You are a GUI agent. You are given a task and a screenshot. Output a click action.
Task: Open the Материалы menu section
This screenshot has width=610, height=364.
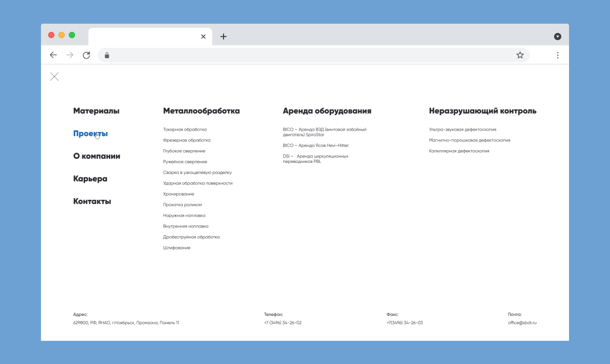[96, 111]
